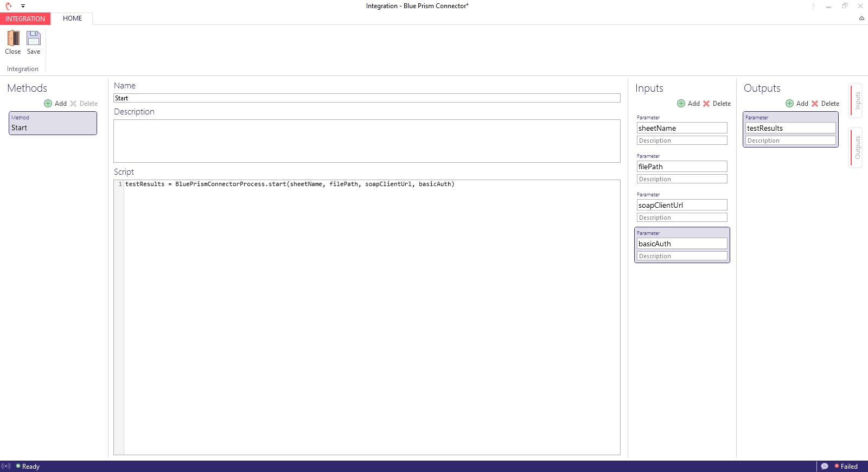This screenshot has height=472, width=868.
Task: Click red X Delete icon under Inputs
Action: pyautogui.click(x=706, y=104)
